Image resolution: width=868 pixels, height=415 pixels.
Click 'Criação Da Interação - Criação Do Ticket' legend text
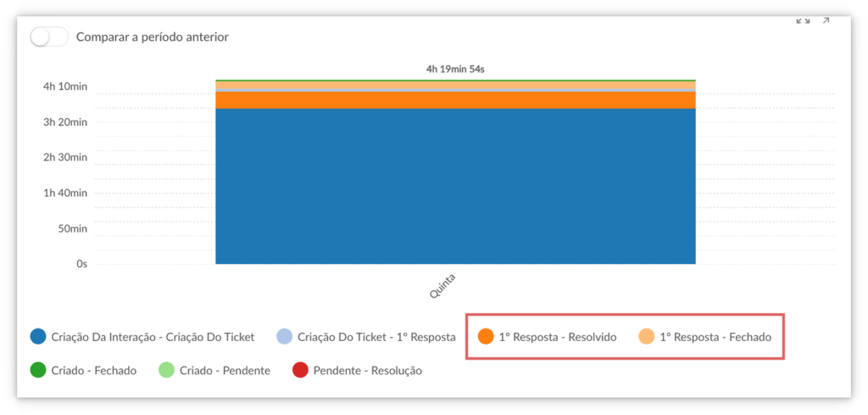click(x=153, y=337)
